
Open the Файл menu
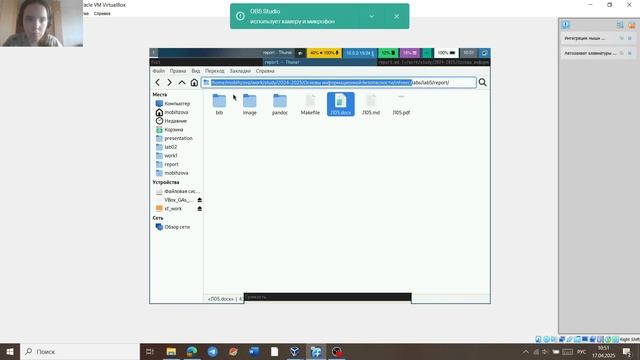[159, 71]
